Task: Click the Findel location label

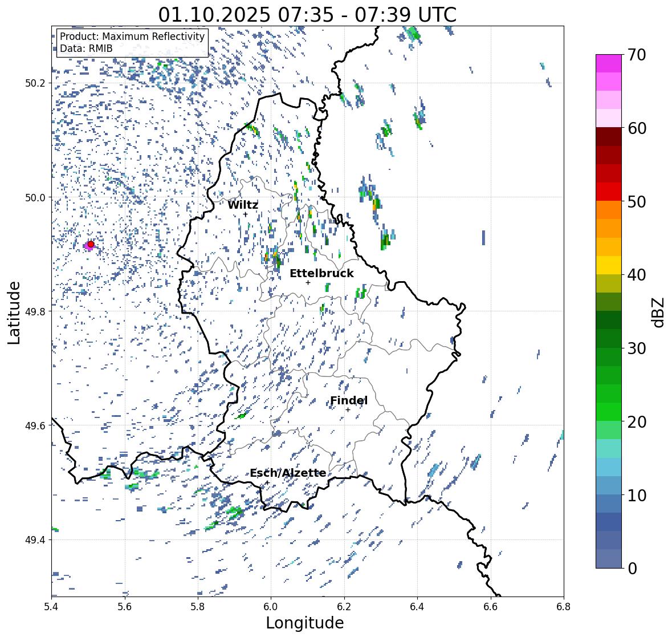Action: tap(349, 401)
